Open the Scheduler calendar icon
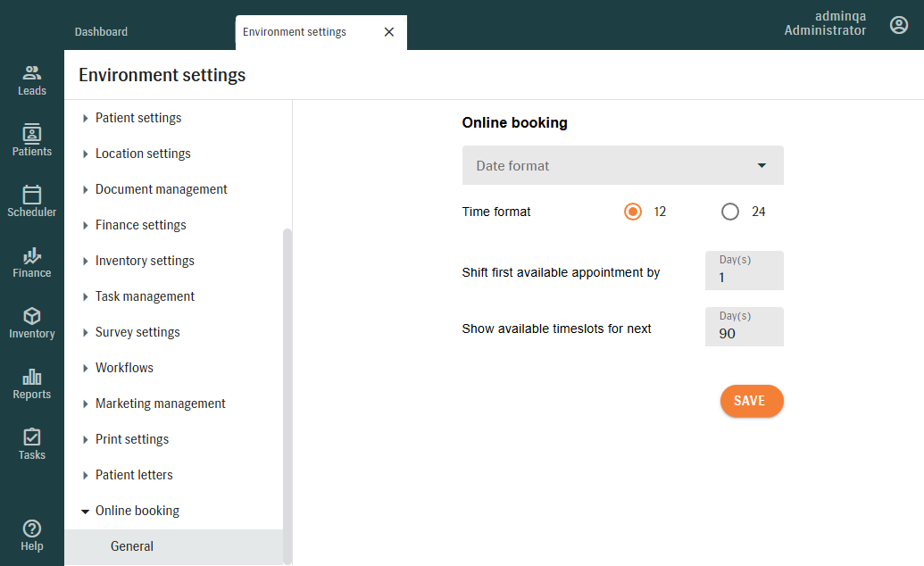Image resolution: width=924 pixels, height=566 pixels. tap(32, 195)
